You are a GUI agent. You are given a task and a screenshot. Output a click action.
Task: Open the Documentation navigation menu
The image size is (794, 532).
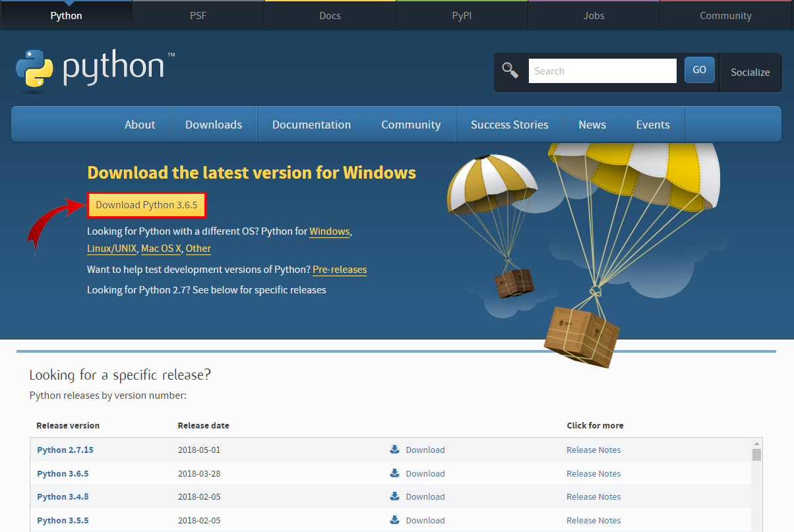[x=311, y=125]
